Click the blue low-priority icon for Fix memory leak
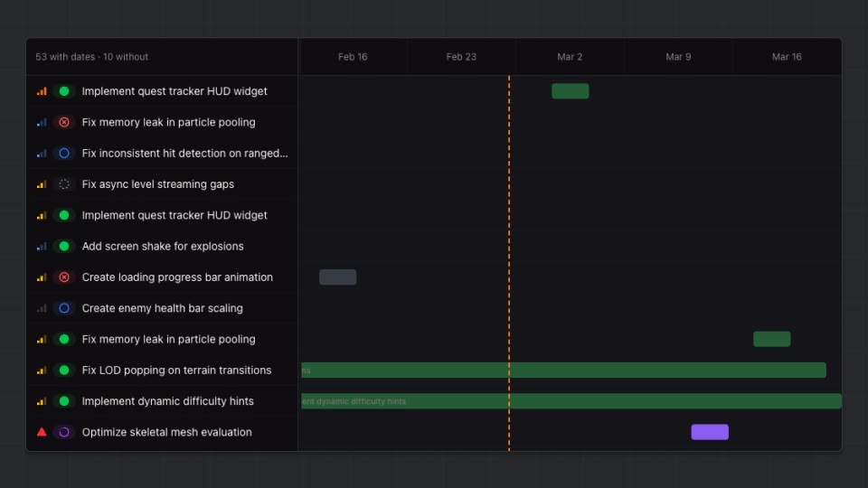 pos(42,122)
